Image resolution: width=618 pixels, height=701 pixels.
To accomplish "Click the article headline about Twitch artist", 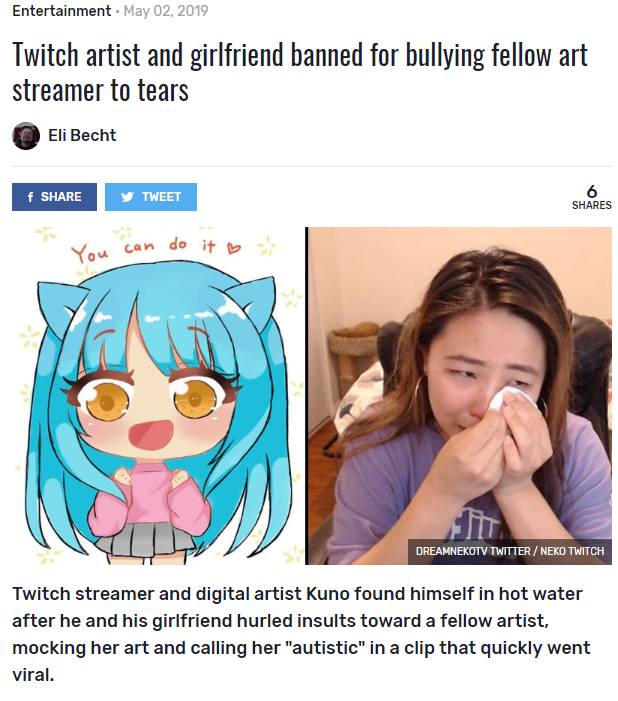I will pos(300,72).
